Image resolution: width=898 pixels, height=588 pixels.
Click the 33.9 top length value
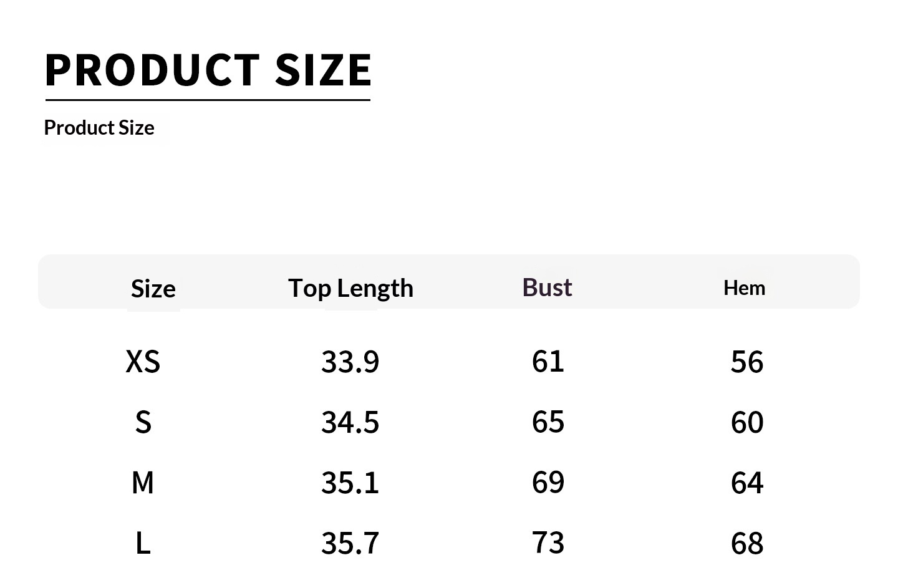point(350,362)
